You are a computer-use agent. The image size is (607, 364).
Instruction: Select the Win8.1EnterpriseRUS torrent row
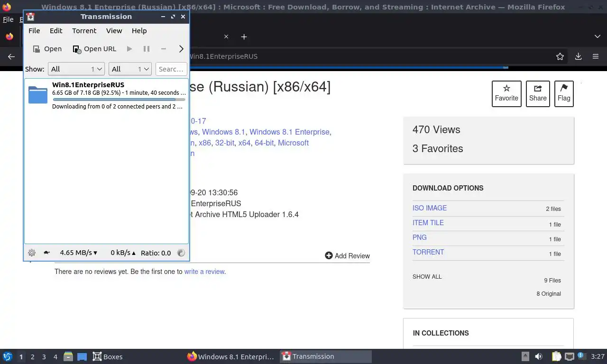coord(106,95)
